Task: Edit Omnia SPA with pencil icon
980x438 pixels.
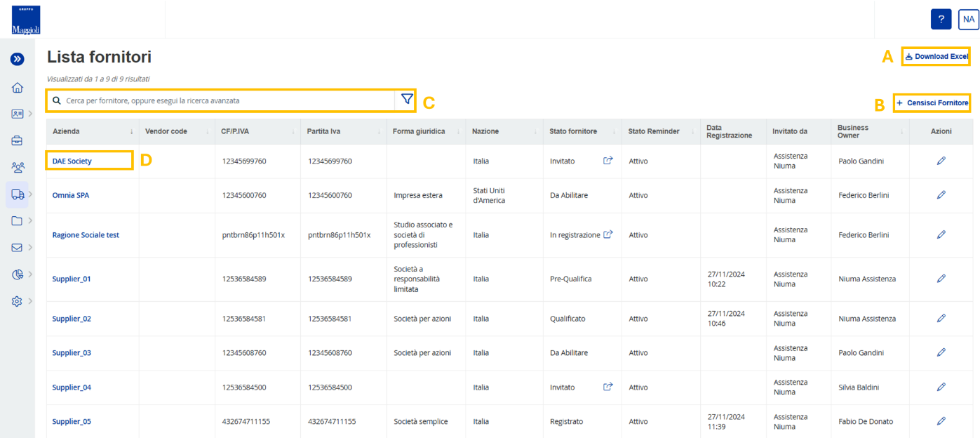Action: [x=941, y=195]
